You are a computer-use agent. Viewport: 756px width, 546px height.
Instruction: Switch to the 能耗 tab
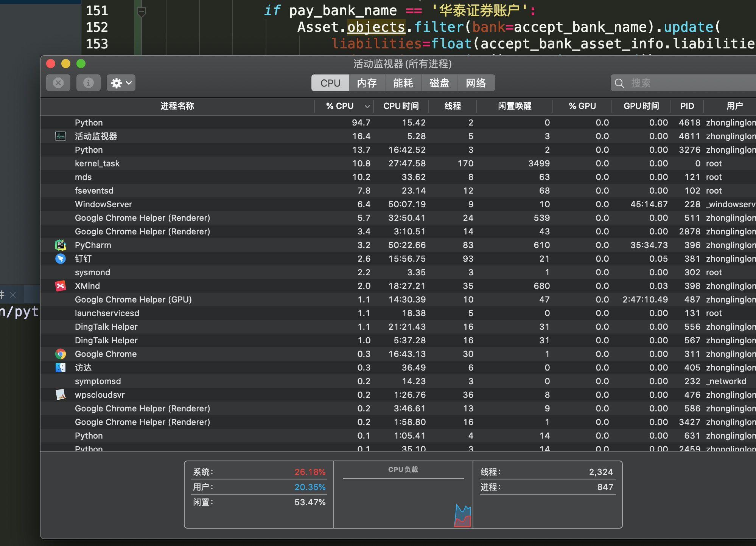(403, 83)
